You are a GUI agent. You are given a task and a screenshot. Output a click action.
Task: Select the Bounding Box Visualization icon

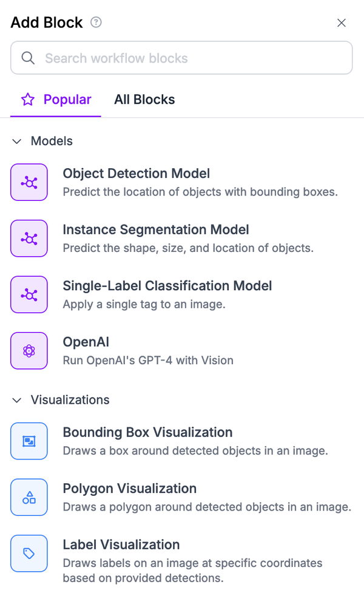[x=29, y=441]
